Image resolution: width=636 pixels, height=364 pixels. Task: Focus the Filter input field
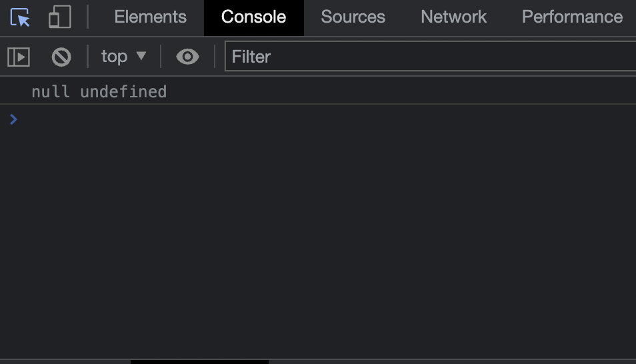[431, 57]
